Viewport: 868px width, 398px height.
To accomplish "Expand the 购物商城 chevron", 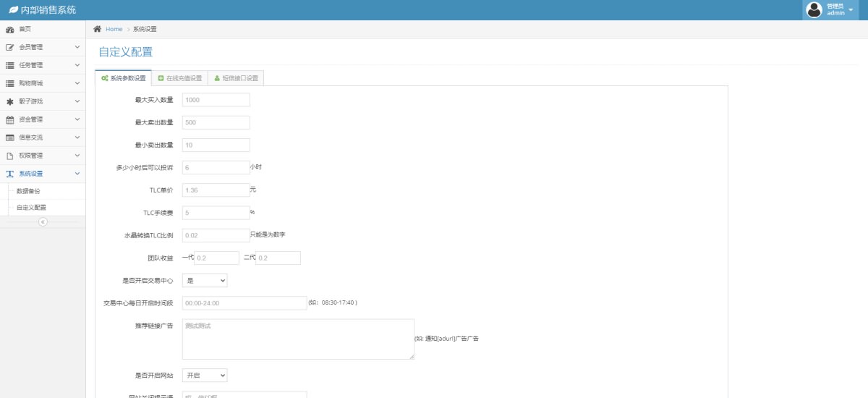I will pos(77,83).
